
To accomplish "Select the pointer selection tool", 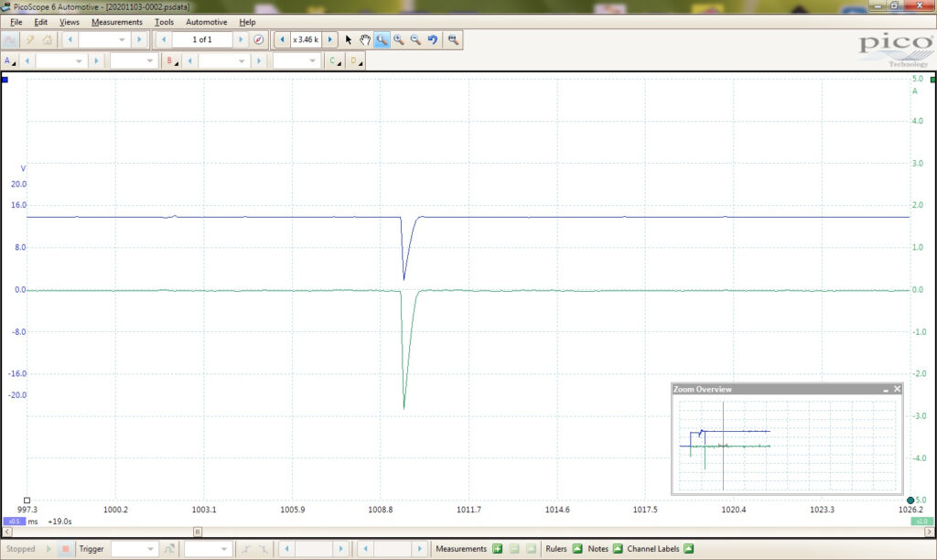I will click(x=349, y=39).
